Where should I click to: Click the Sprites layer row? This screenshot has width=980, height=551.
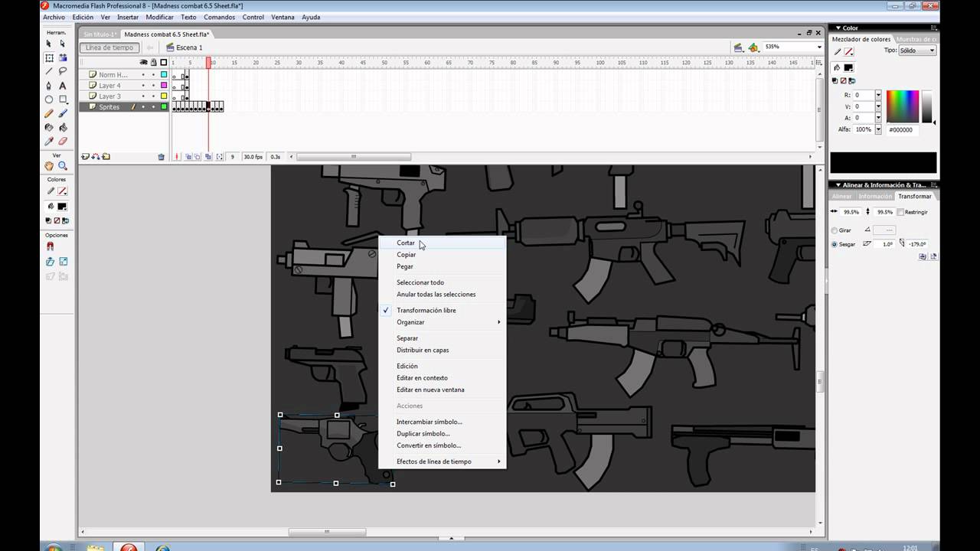point(124,107)
